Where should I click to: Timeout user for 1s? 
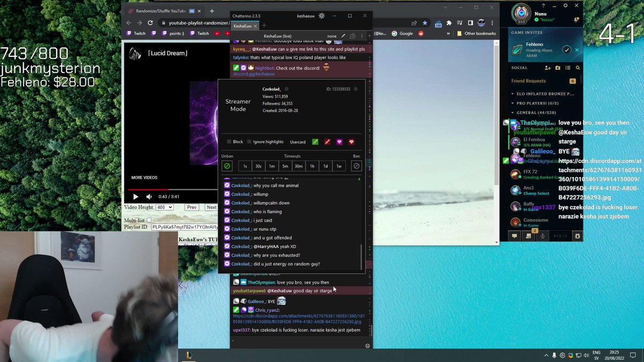[x=245, y=166]
